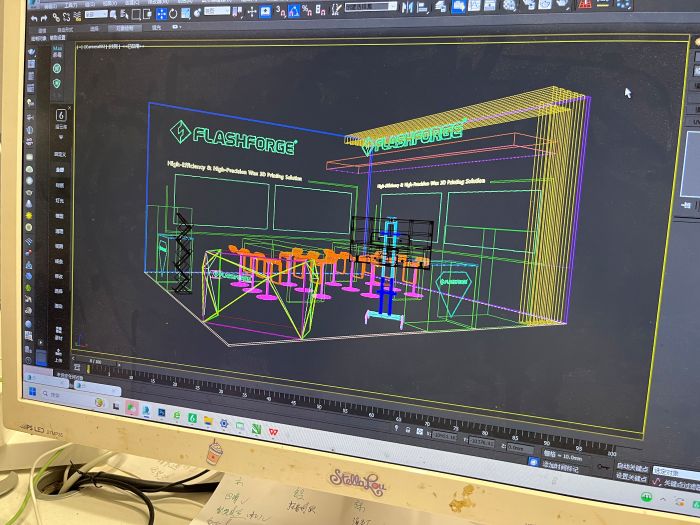This screenshot has width=700, height=525.
Task: Click the Align tool icon
Action: click(x=423, y=8)
